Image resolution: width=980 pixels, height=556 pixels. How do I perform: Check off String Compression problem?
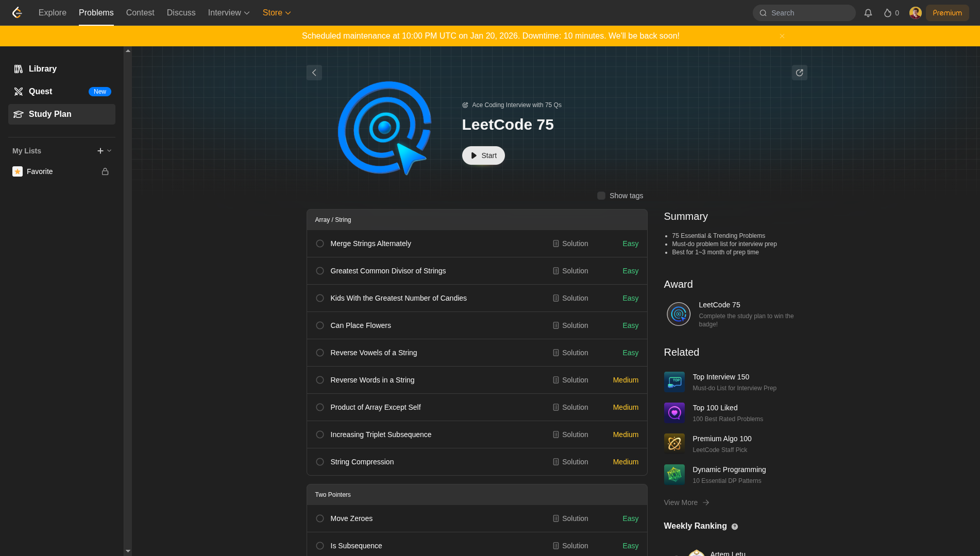click(x=320, y=462)
